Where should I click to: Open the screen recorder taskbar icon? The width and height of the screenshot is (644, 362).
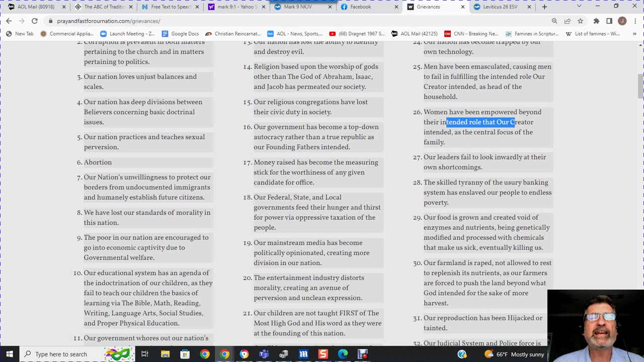[362, 354]
